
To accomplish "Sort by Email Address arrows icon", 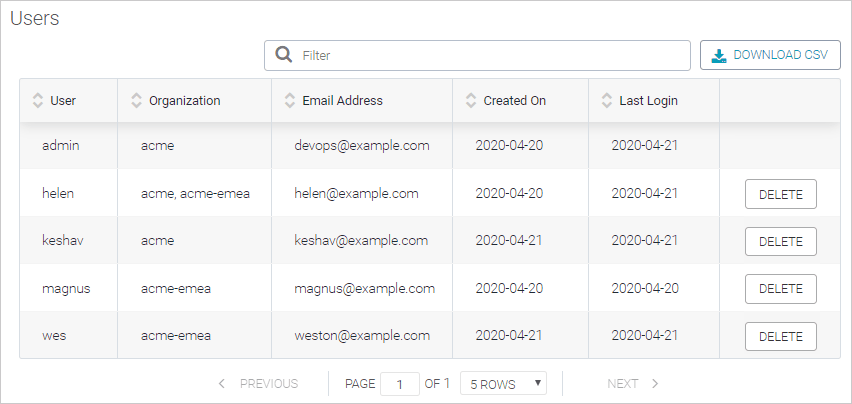I will tap(290, 101).
